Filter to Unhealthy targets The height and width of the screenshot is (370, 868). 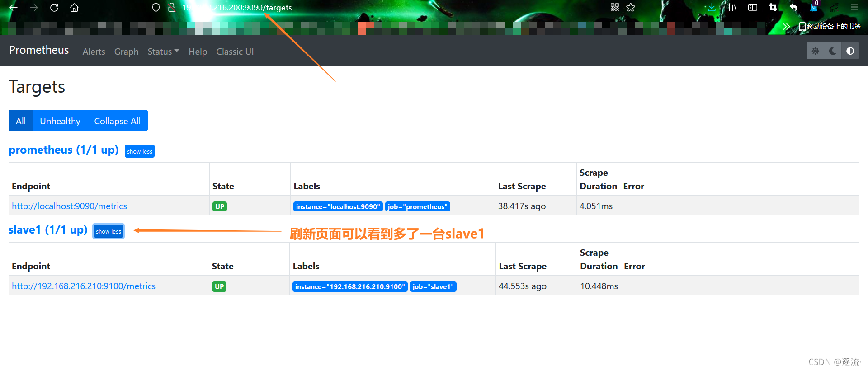tap(60, 121)
